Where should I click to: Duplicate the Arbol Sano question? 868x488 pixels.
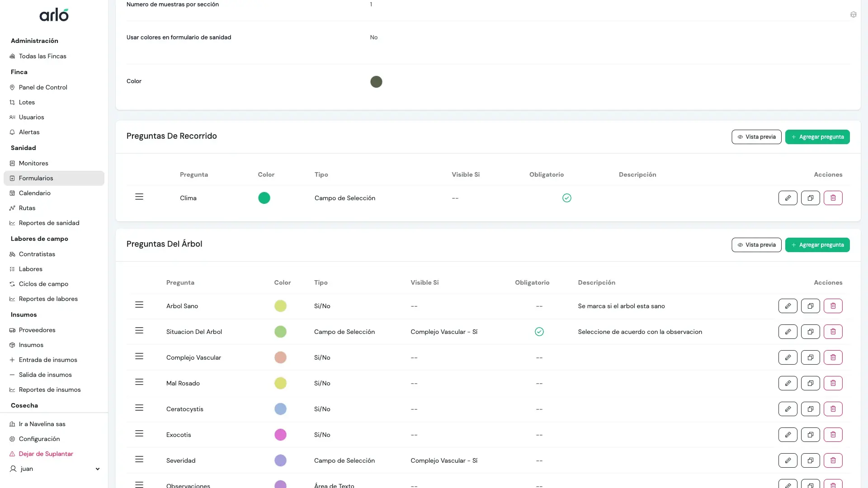(810, 306)
